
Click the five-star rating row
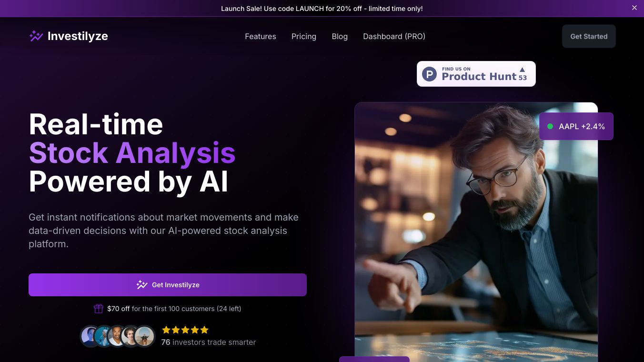coord(185,330)
